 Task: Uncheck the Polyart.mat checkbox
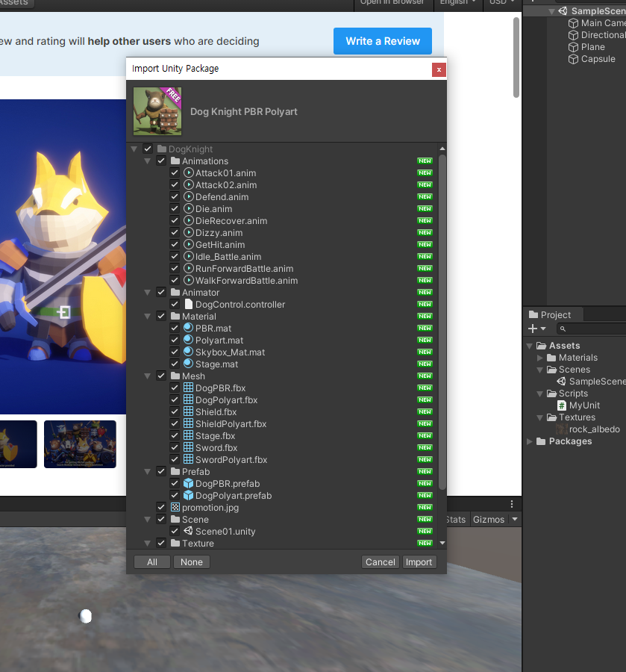coord(175,340)
